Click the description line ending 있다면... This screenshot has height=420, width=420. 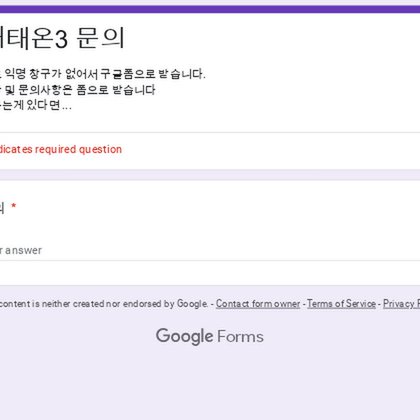(x=36, y=105)
